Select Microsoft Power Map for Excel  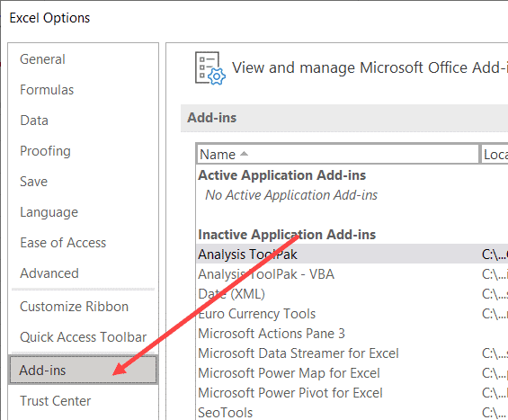point(352,373)
